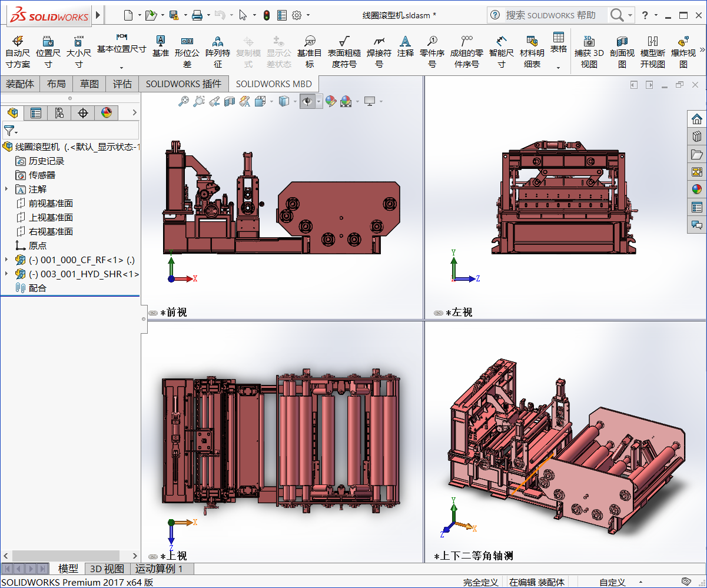
Task: Switch to the 草图 sketch tab
Action: (x=89, y=84)
